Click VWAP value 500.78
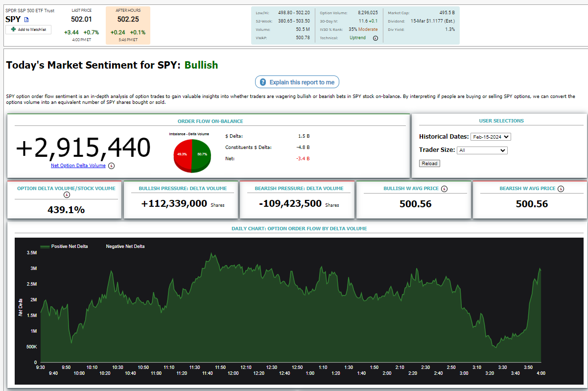Image resolution: width=588 pixels, height=391 pixels. click(x=303, y=38)
